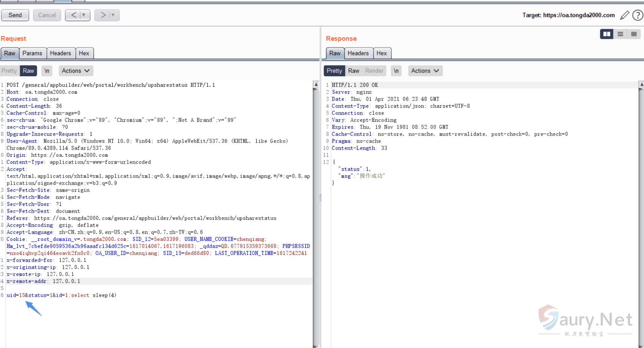Screen dimensions: 644x348
Task: Go back to previous request with arrow
Action: pyautogui.click(x=74, y=15)
